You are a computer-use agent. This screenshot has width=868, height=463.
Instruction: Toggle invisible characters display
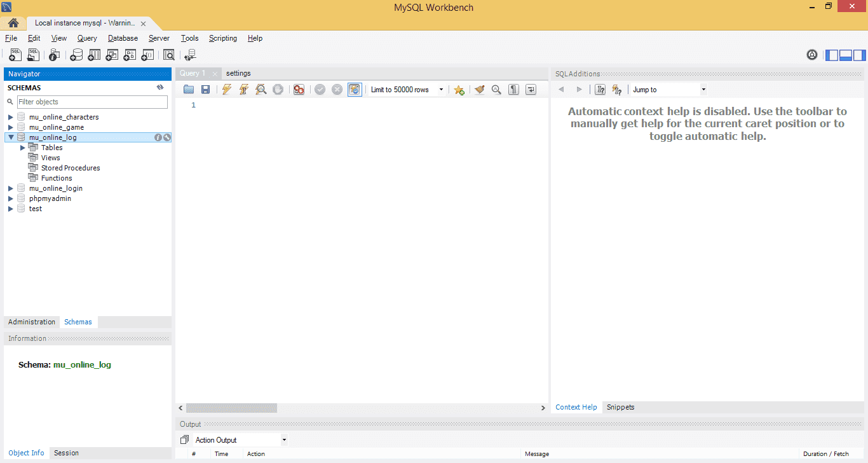(x=513, y=90)
